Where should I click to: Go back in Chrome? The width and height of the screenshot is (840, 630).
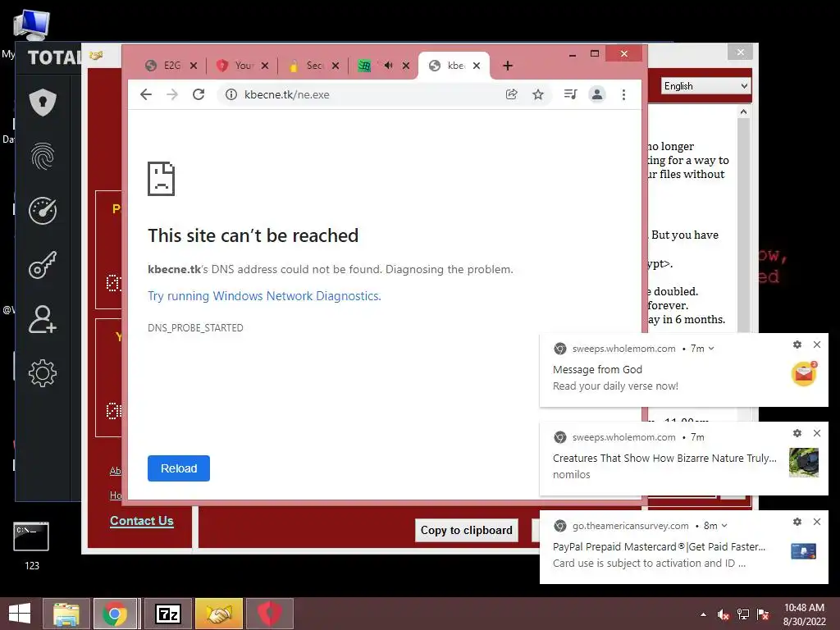pyautogui.click(x=146, y=95)
